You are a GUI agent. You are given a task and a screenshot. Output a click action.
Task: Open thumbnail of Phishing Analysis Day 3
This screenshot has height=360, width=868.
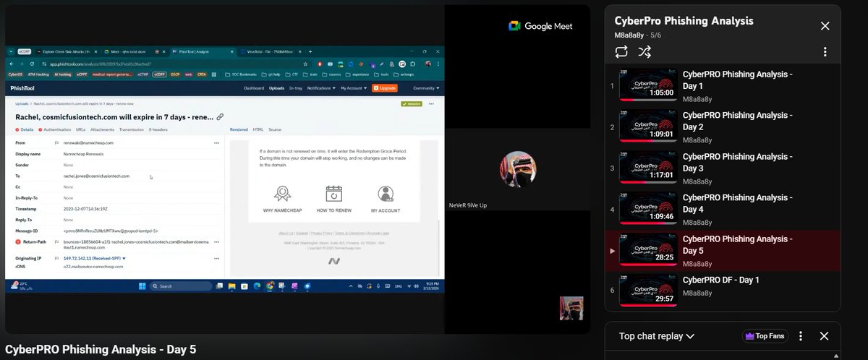click(648, 168)
